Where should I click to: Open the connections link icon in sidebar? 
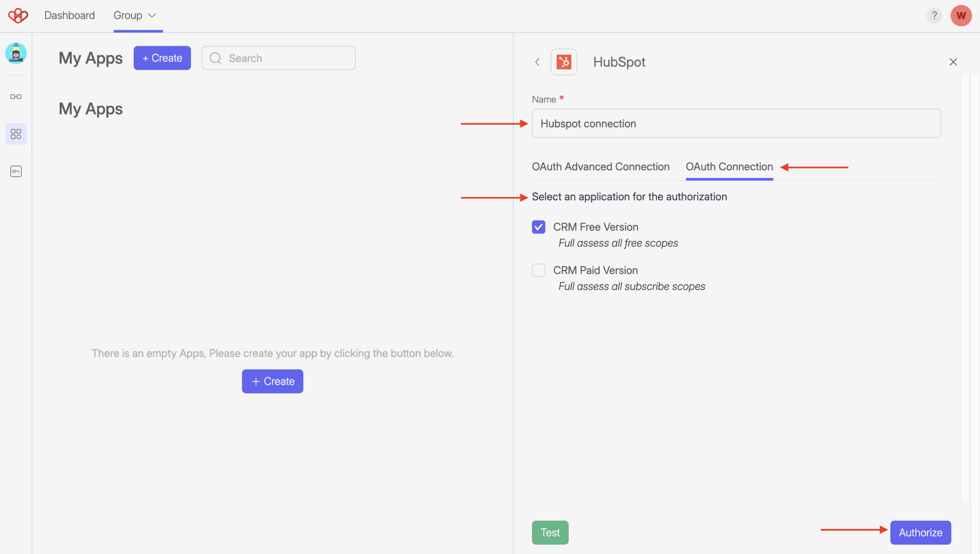click(x=16, y=96)
